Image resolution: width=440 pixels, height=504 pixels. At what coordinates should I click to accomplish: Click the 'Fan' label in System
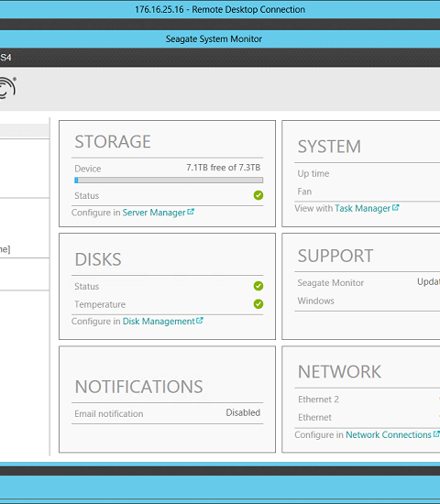(304, 192)
